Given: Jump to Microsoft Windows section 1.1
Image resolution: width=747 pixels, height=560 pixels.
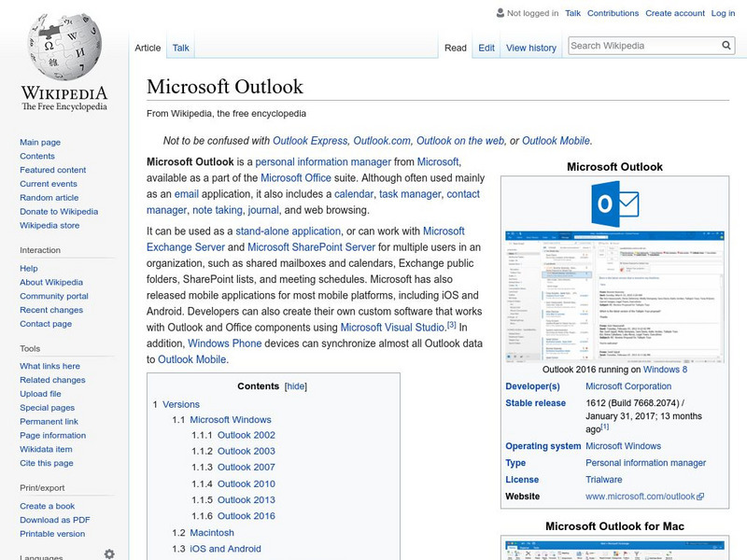Looking at the screenshot, I should pos(231,419).
